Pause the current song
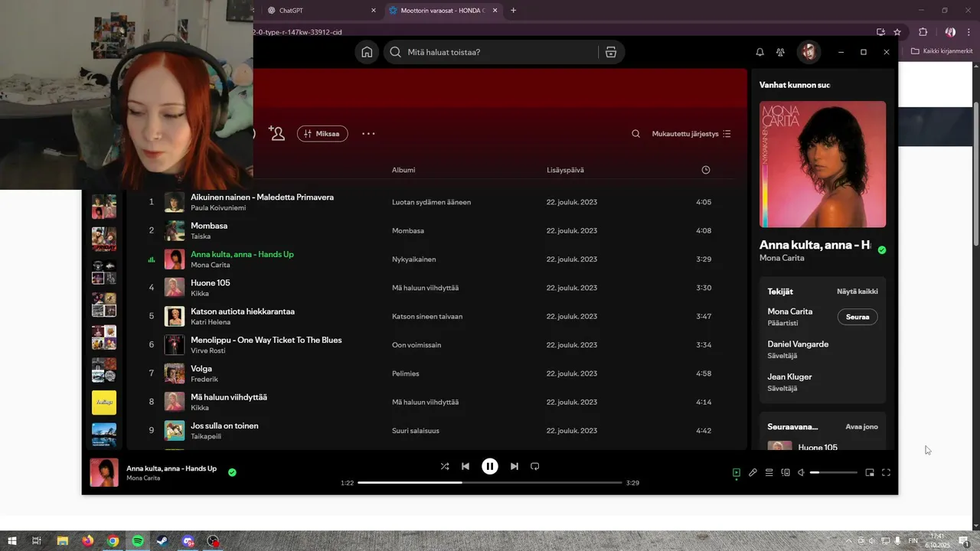980x551 pixels. tap(490, 466)
